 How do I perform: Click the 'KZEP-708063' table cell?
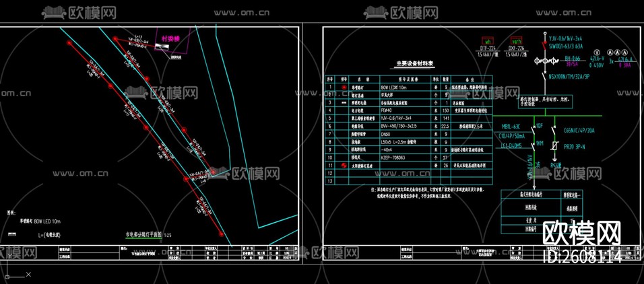[x=405, y=157]
